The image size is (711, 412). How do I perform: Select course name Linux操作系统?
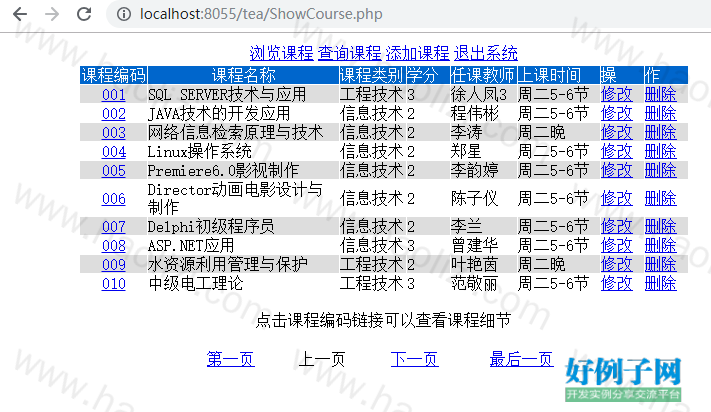[x=200, y=152]
